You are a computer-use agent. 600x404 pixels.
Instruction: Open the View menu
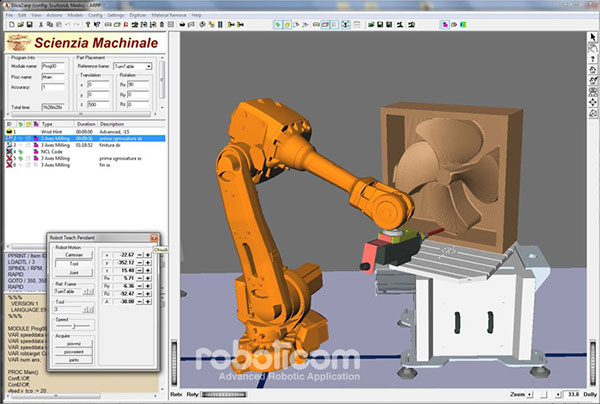pyautogui.click(x=36, y=15)
